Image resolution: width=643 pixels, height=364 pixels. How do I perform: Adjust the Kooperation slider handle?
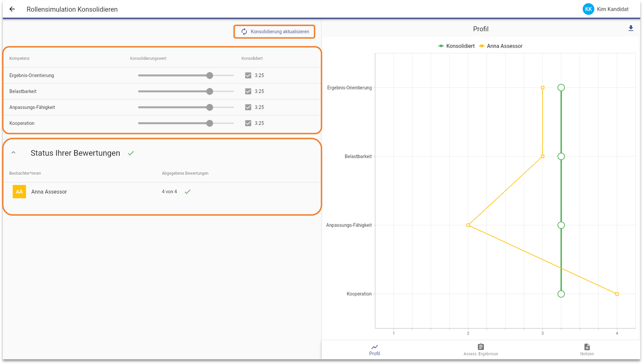pyautogui.click(x=210, y=123)
